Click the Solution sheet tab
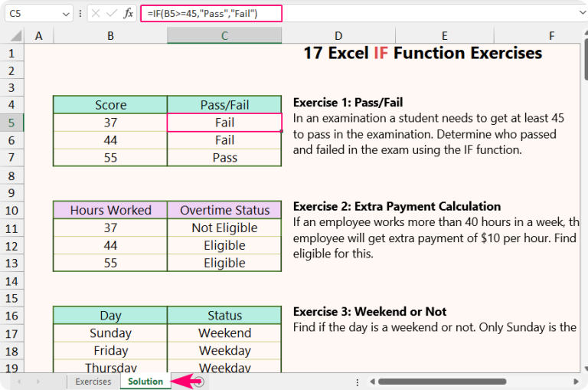 point(145,382)
